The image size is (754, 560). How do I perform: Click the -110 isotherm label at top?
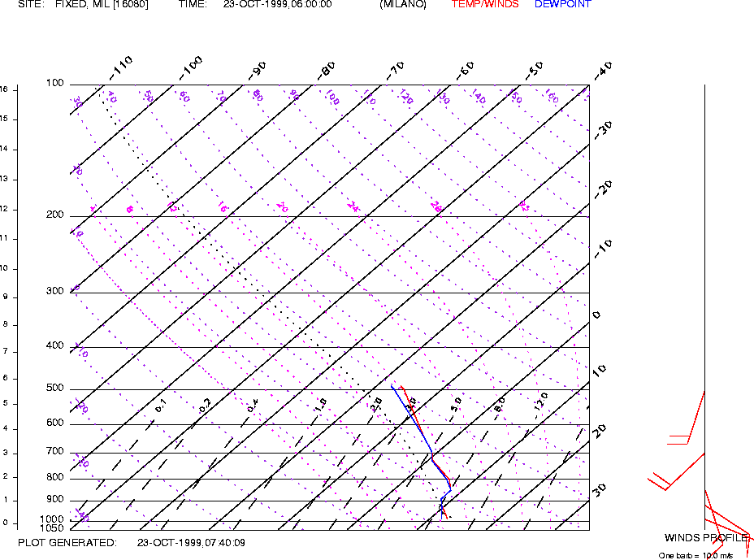(x=119, y=68)
